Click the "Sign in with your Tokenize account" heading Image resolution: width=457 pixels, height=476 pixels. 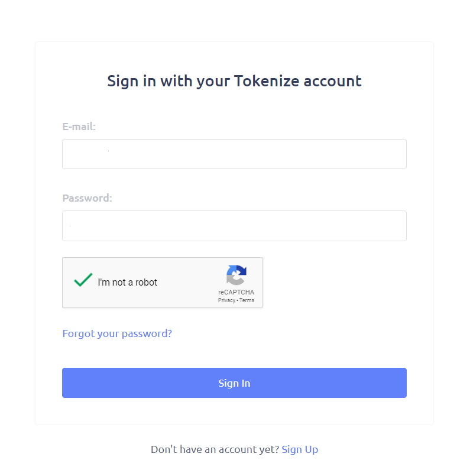[234, 81]
